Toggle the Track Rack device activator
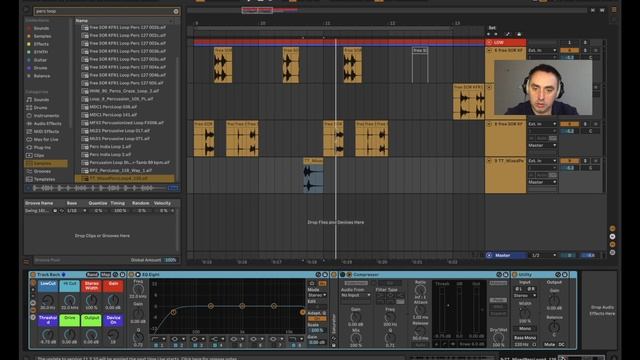Image resolution: width=640 pixels, height=360 pixels. [x=33, y=275]
